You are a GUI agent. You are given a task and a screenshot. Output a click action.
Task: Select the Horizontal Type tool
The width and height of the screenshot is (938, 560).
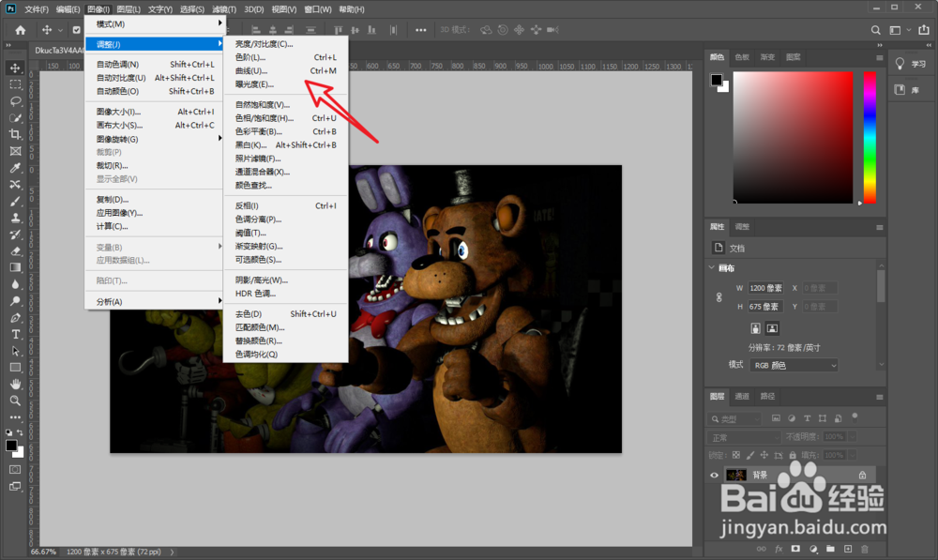point(16,335)
